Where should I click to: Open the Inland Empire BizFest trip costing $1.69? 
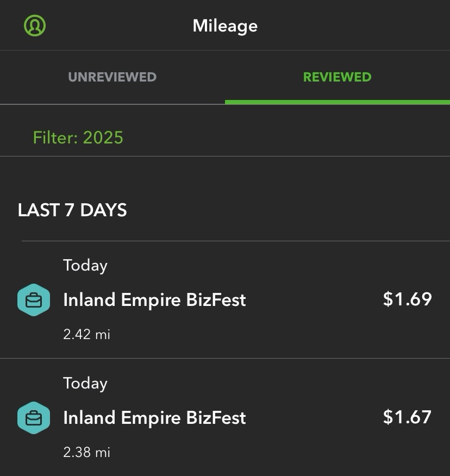154,300
